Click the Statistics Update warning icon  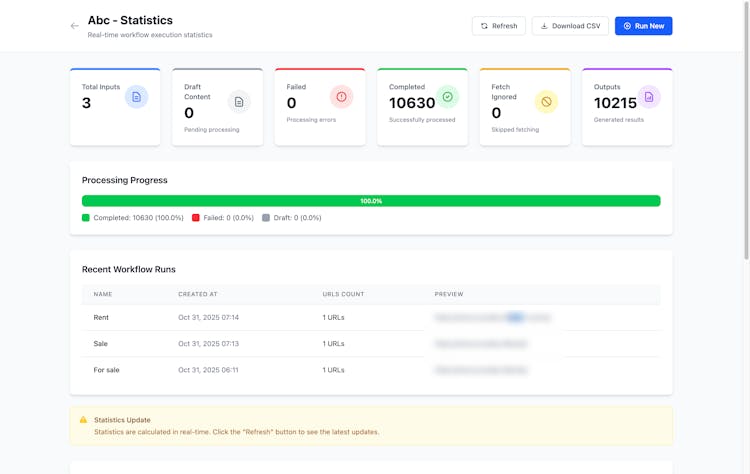pyautogui.click(x=84, y=420)
